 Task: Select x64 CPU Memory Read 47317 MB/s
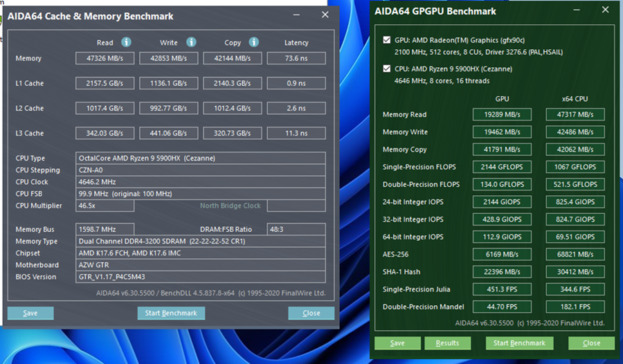coord(575,114)
